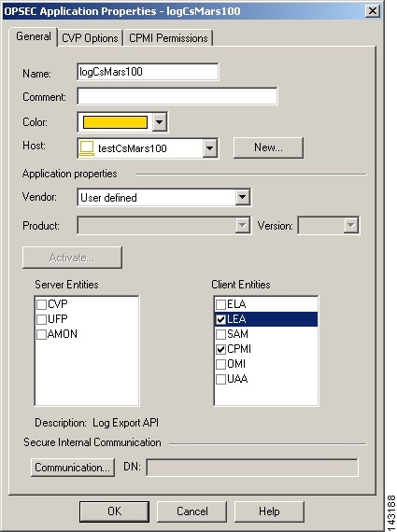
Task: Check the OMI client entity checkbox
Action: 220,364
